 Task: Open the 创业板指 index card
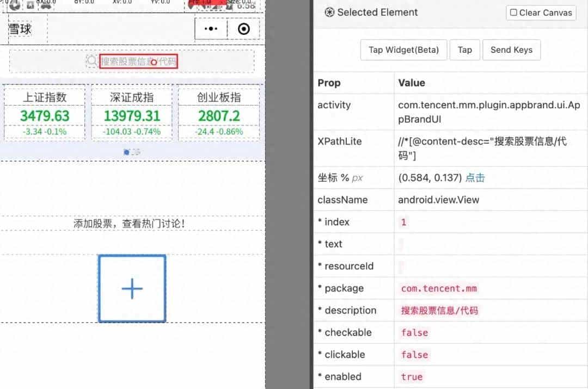tap(219, 113)
